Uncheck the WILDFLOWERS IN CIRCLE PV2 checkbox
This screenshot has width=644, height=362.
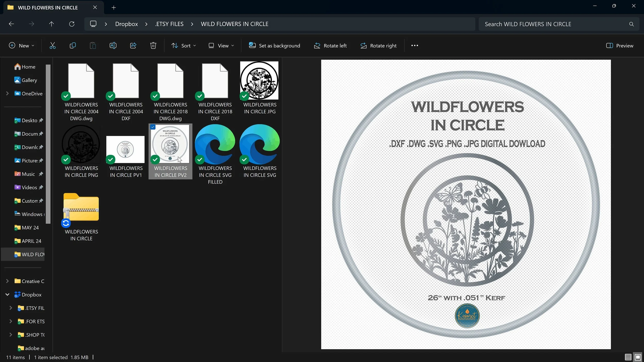tap(153, 127)
